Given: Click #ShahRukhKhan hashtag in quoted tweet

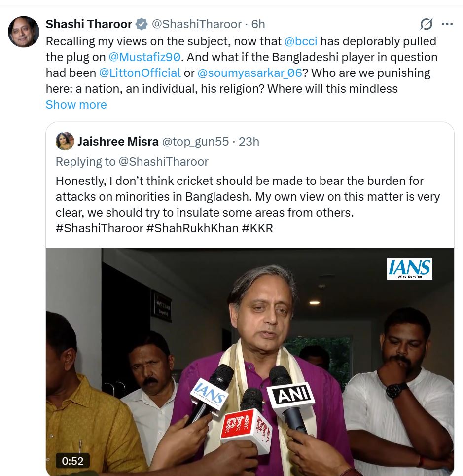Looking at the screenshot, I should pos(192,228).
